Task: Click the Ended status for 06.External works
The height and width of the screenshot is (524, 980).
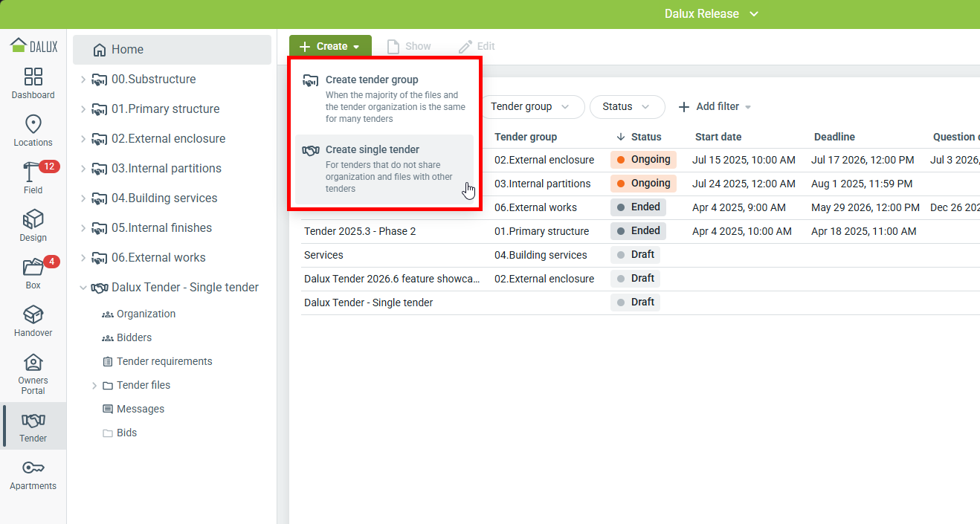Action: point(638,207)
